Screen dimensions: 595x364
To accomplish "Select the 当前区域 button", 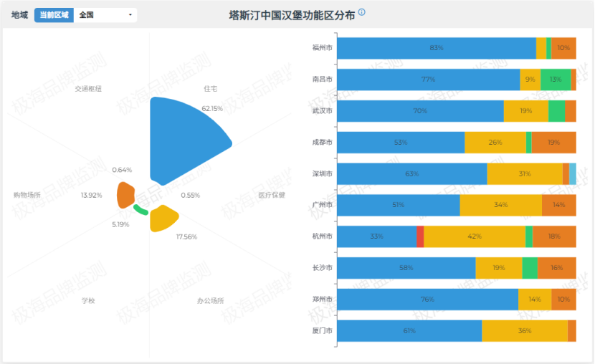I will pyautogui.click(x=54, y=15).
